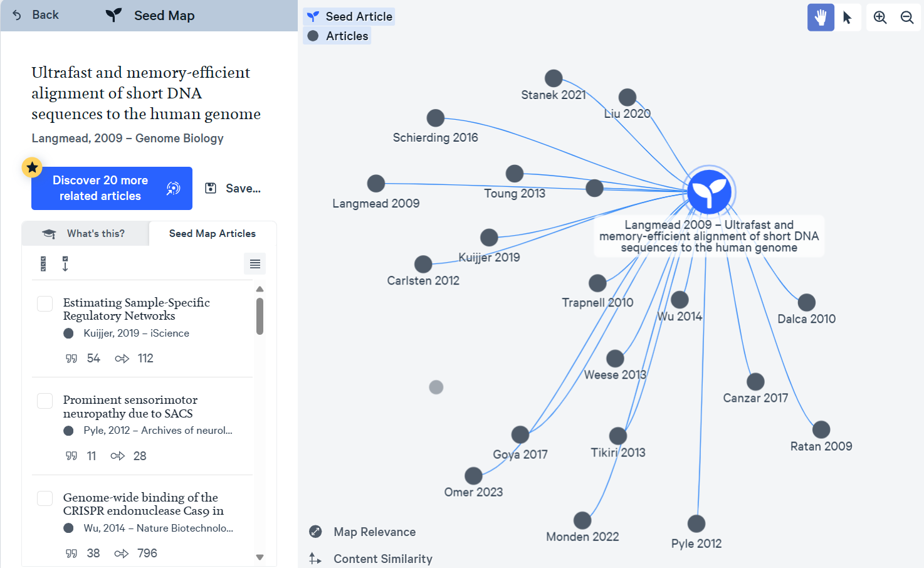
Task: Click the sort articles arrow icon
Action: tap(65, 264)
